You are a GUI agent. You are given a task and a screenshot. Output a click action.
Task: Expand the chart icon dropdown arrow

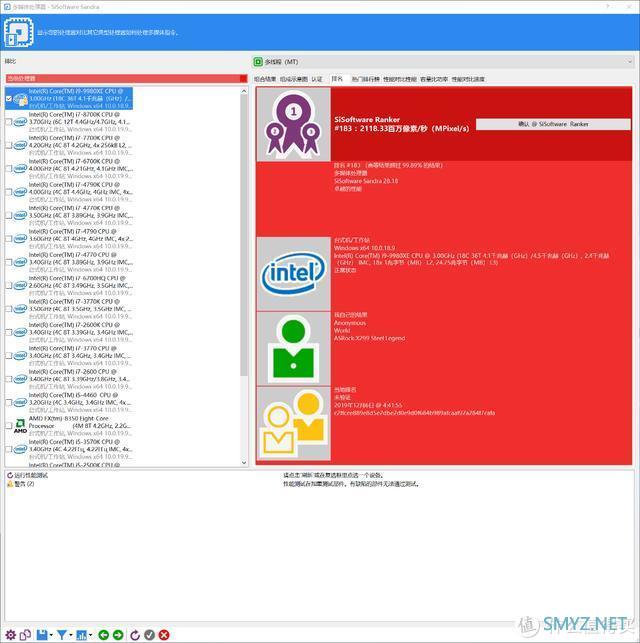pyautogui.click(x=91, y=634)
